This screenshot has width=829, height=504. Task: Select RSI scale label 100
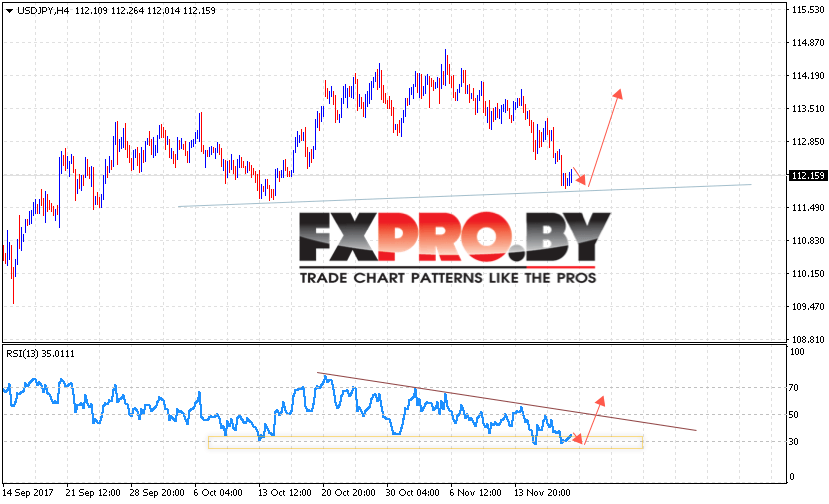click(x=797, y=352)
